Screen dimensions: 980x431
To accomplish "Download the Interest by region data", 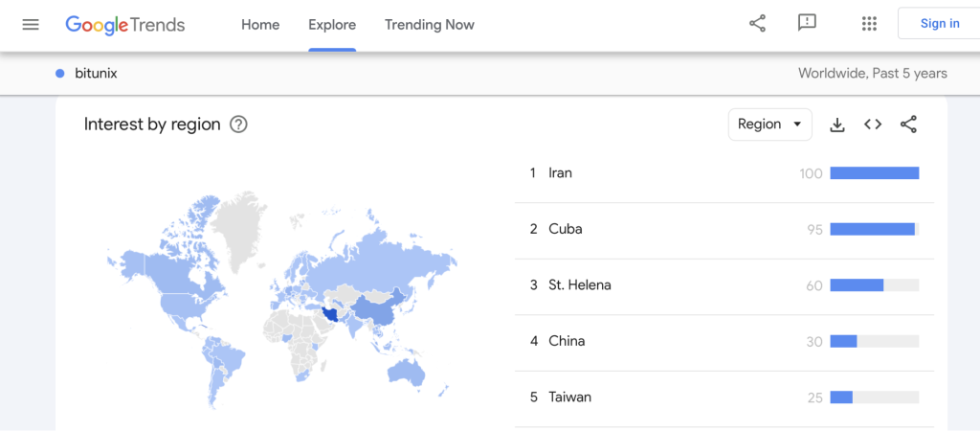I will (837, 125).
